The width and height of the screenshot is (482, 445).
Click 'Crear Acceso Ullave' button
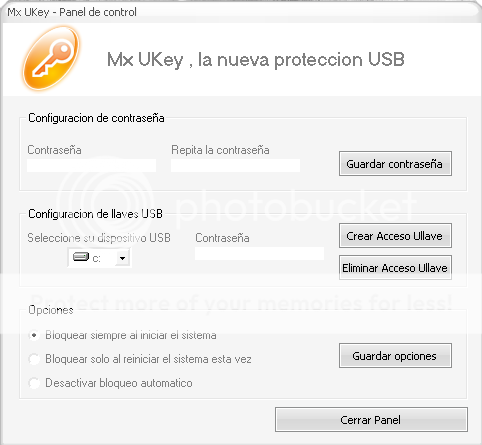(395, 236)
